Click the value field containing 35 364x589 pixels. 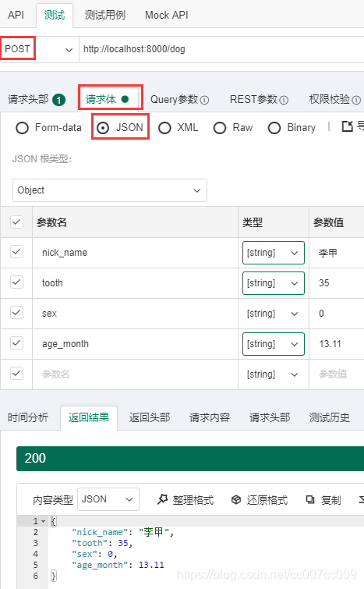(337, 283)
